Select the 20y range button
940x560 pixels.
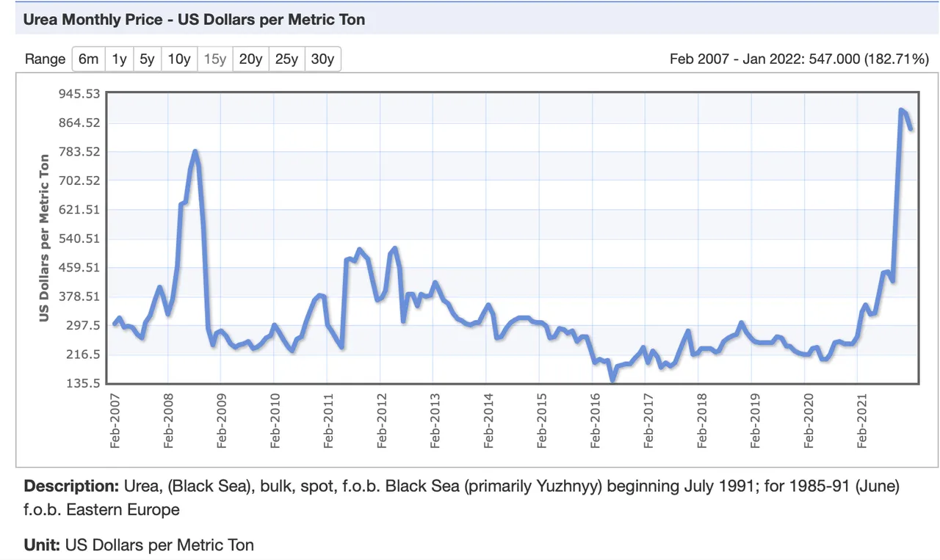(x=250, y=59)
